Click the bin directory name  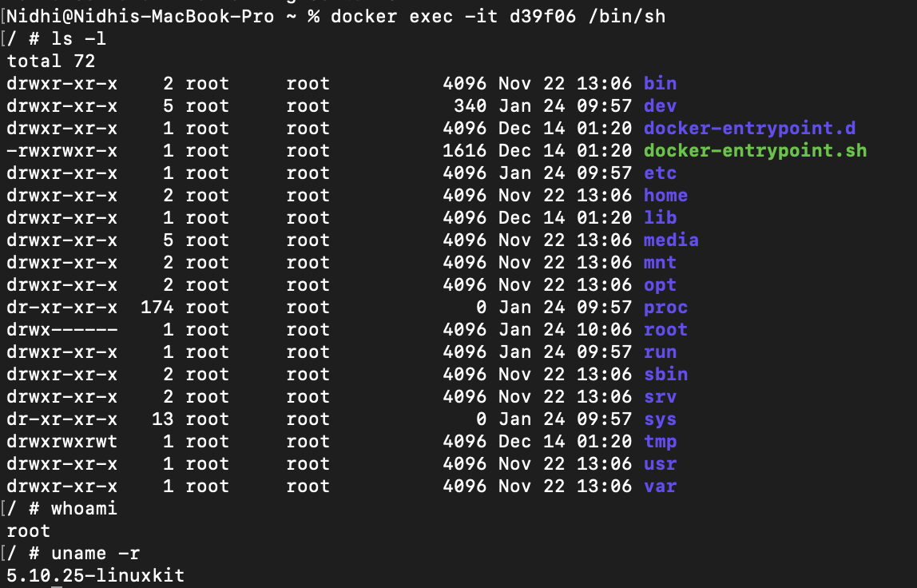click(x=660, y=84)
